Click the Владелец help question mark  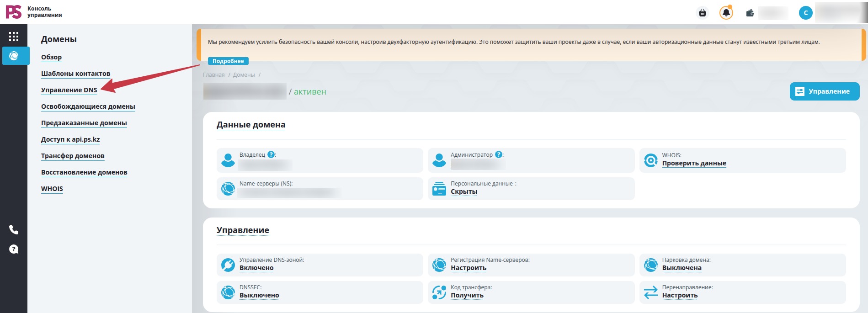click(271, 154)
